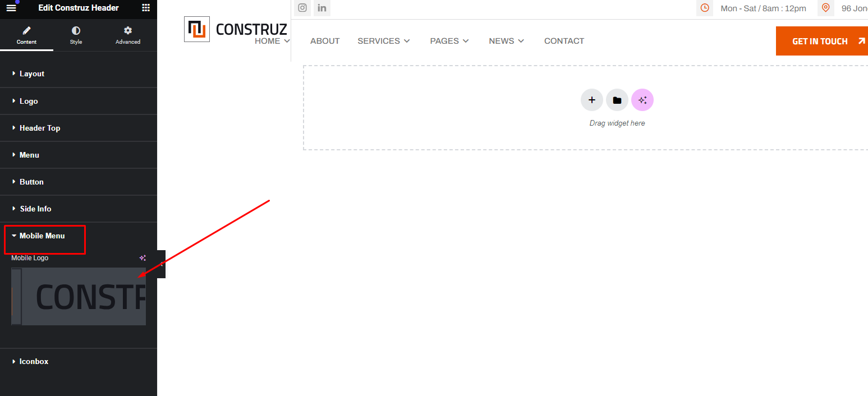This screenshot has width=868, height=396.
Task: Click the 'Mobile Logo' field label
Action: (x=30, y=258)
